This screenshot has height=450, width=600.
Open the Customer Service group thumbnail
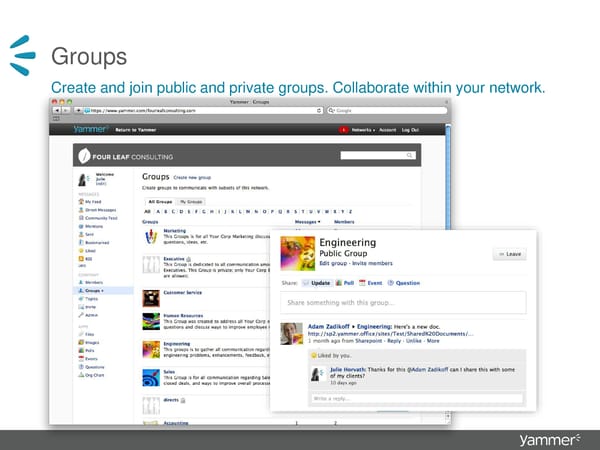(151, 297)
